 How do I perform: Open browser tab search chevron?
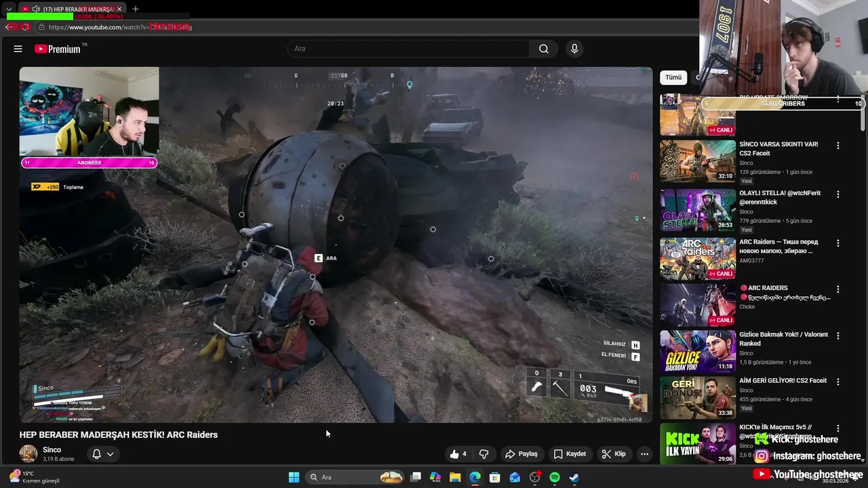click(x=9, y=9)
